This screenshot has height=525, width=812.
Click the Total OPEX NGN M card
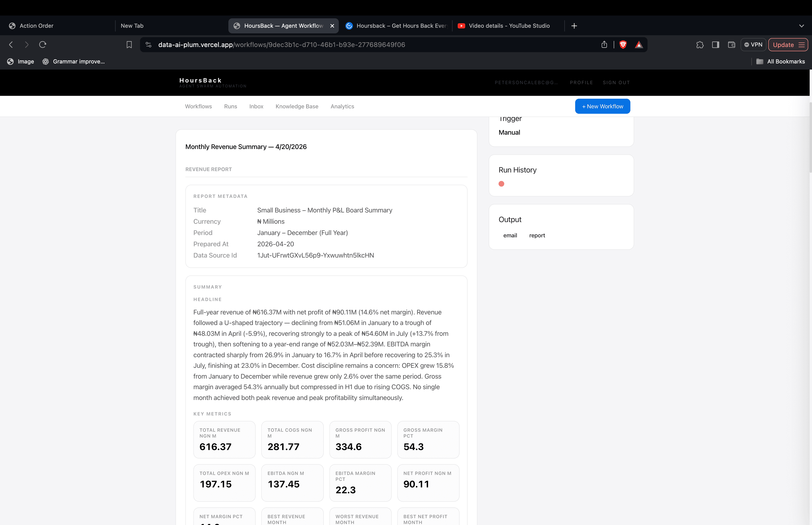(224, 483)
